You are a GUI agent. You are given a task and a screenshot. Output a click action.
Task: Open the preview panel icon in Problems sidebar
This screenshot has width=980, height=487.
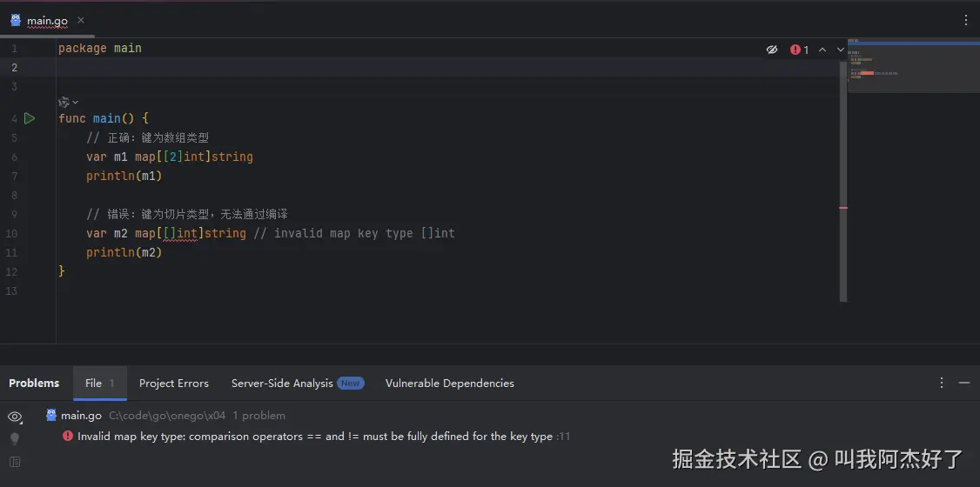[15, 462]
